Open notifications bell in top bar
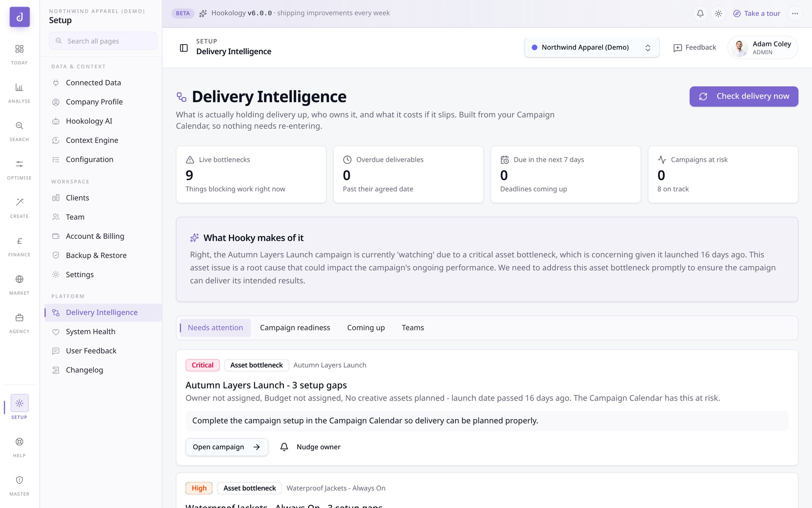This screenshot has height=508, width=812. (700, 14)
